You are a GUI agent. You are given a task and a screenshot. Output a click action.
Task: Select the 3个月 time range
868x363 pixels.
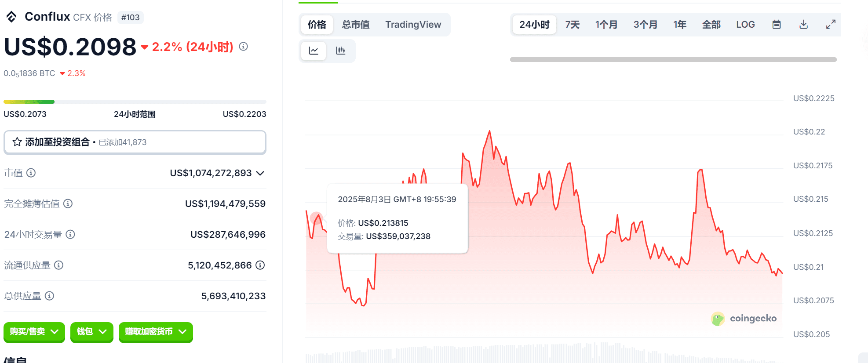[x=645, y=25]
